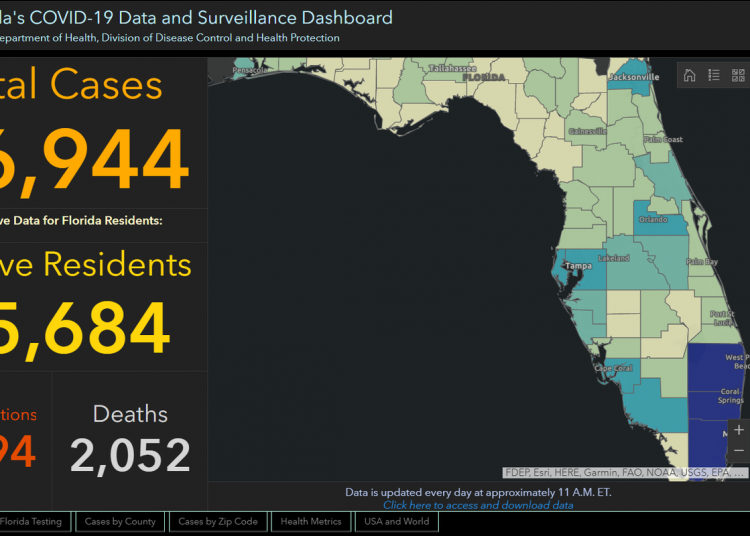
Task: Open the map legend list icon
Action: (x=714, y=75)
